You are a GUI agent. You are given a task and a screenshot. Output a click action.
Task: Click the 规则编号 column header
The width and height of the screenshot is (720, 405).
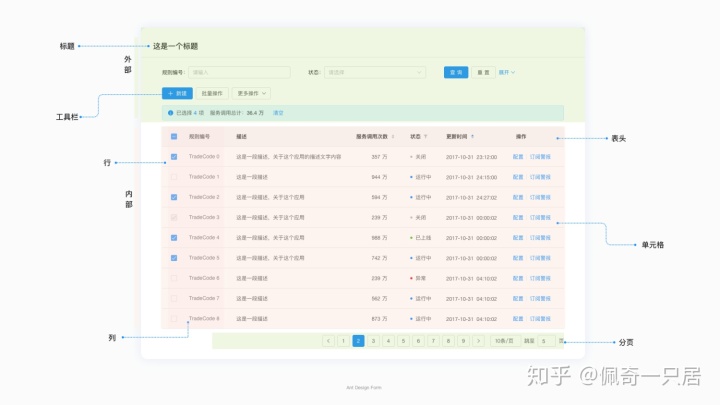[199, 136]
